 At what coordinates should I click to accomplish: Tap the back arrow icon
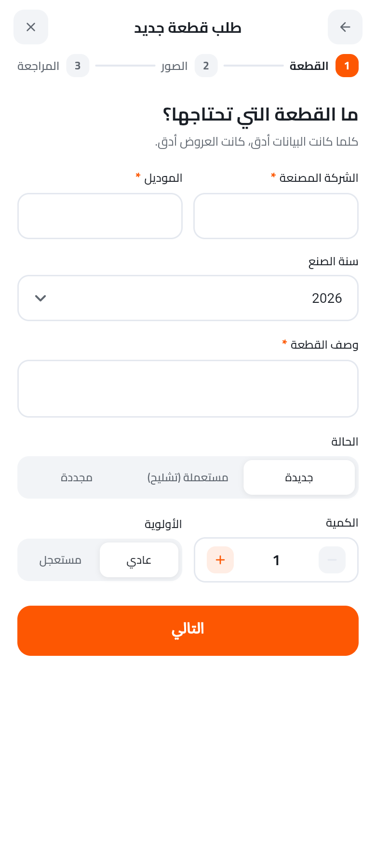tap(345, 27)
